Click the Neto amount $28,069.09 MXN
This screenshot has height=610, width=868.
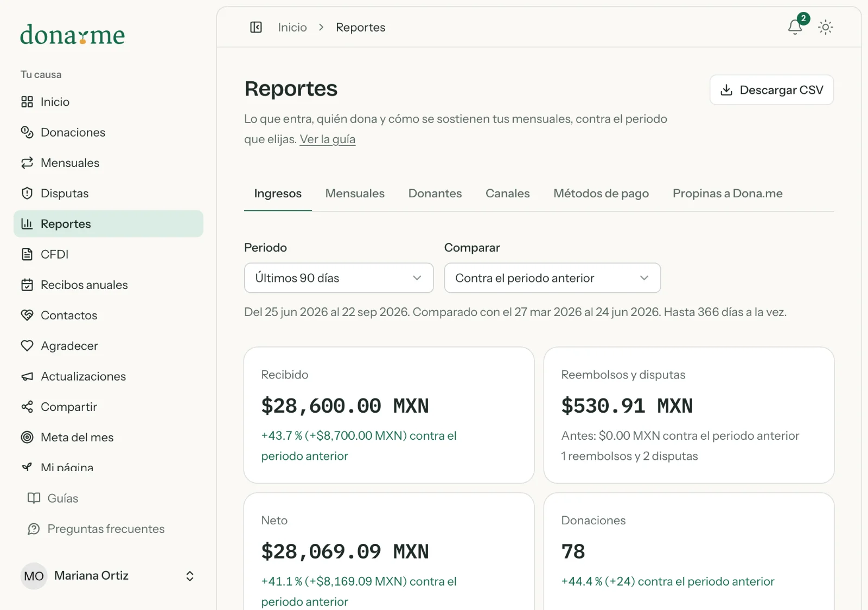[x=345, y=551]
